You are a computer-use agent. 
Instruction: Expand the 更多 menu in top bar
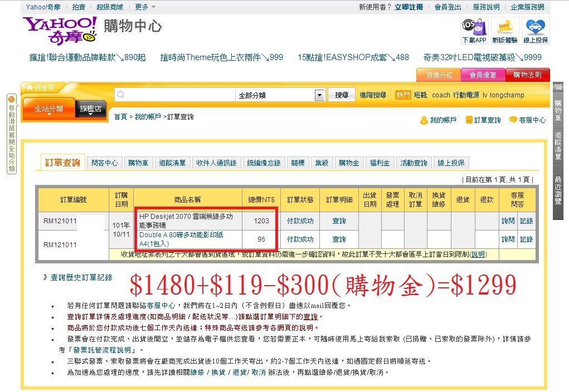coord(145,7)
